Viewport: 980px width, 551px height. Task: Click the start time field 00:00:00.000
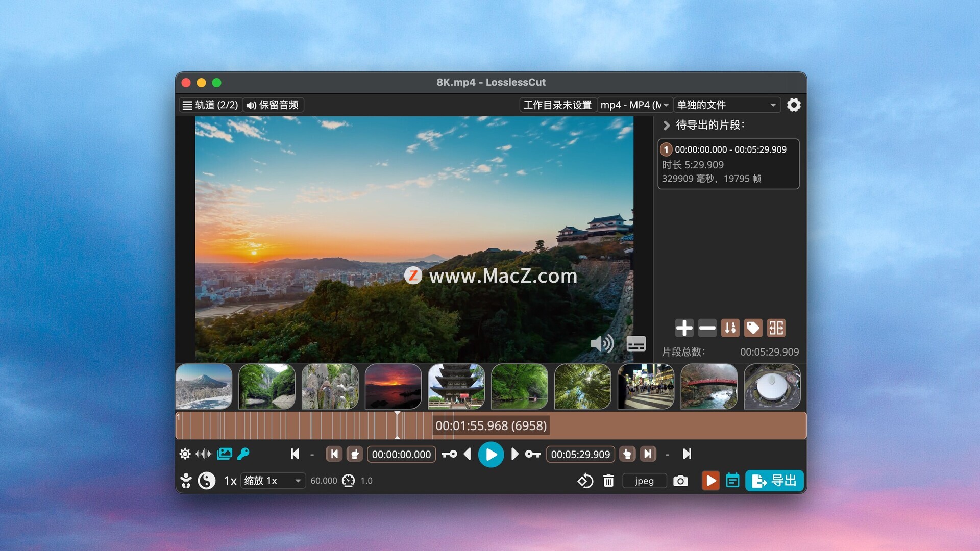coord(401,454)
